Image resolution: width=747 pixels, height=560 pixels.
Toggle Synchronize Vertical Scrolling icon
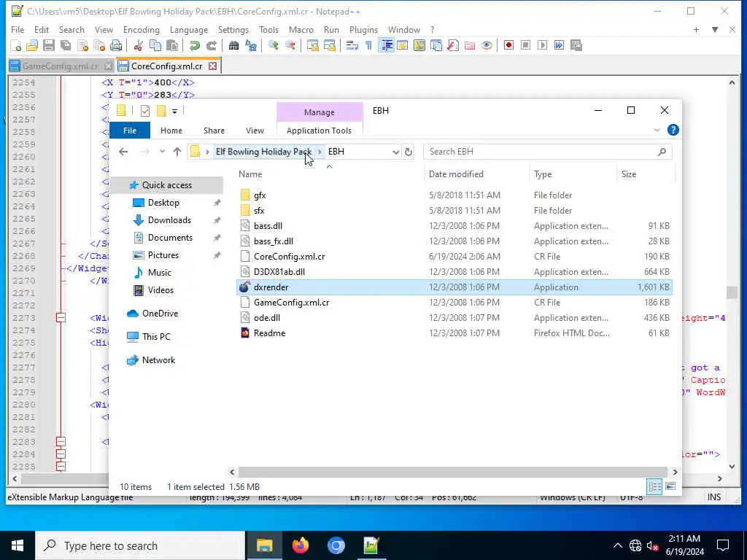[x=312, y=46]
